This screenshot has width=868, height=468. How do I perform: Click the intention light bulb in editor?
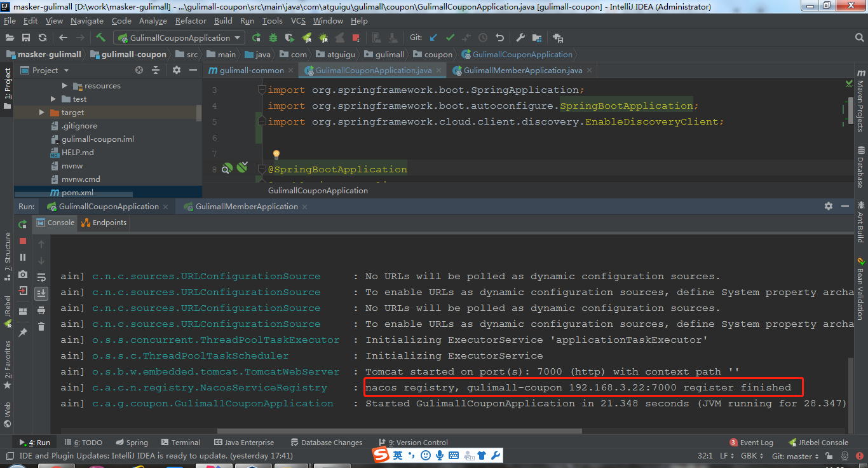pyautogui.click(x=276, y=155)
